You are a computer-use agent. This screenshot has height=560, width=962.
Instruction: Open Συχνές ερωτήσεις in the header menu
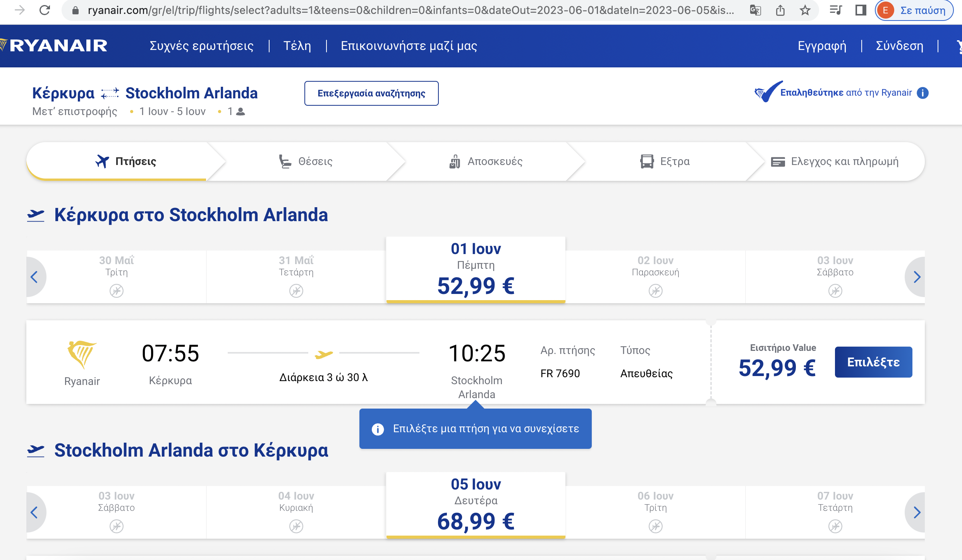[201, 46]
